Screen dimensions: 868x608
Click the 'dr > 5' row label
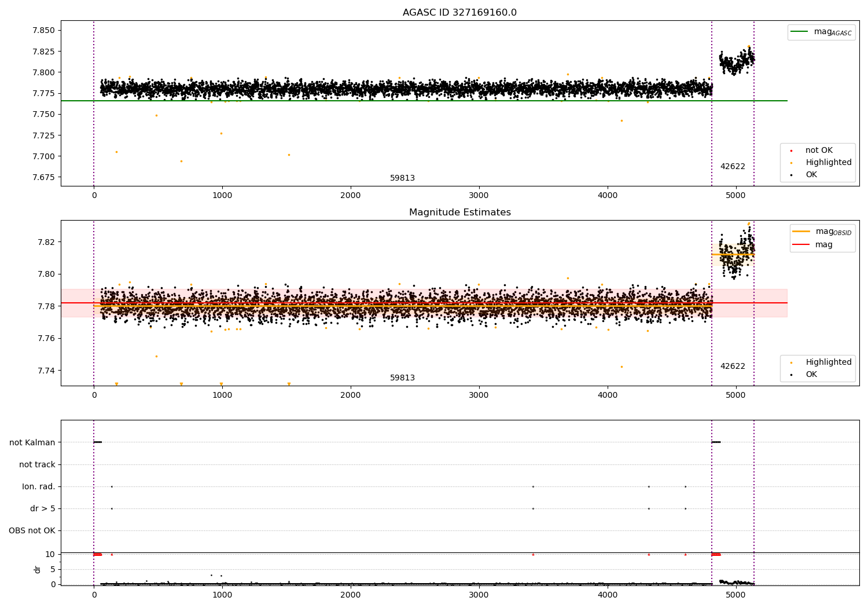pos(43,509)
